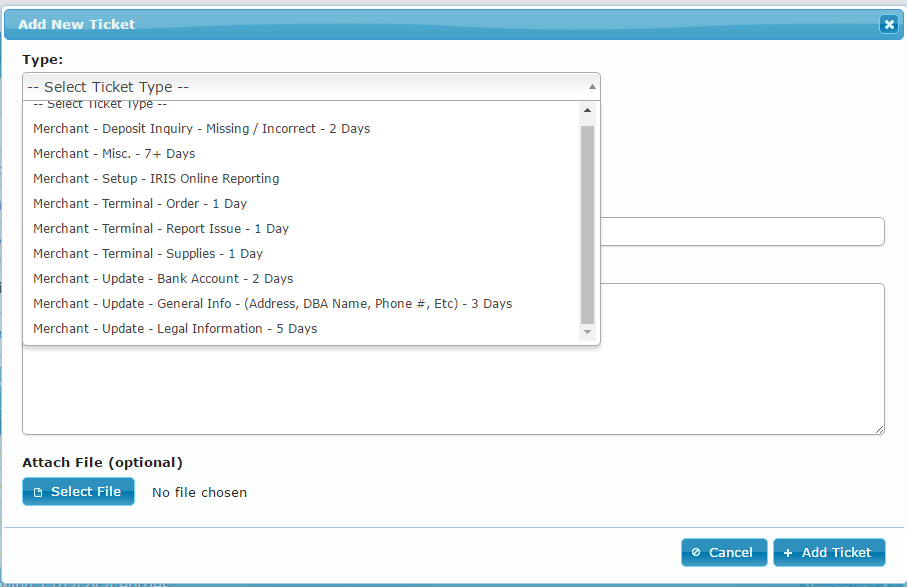This screenshot has width=907, height=587.
Task: Click the Select File button
Action: (x=78, y=492)
